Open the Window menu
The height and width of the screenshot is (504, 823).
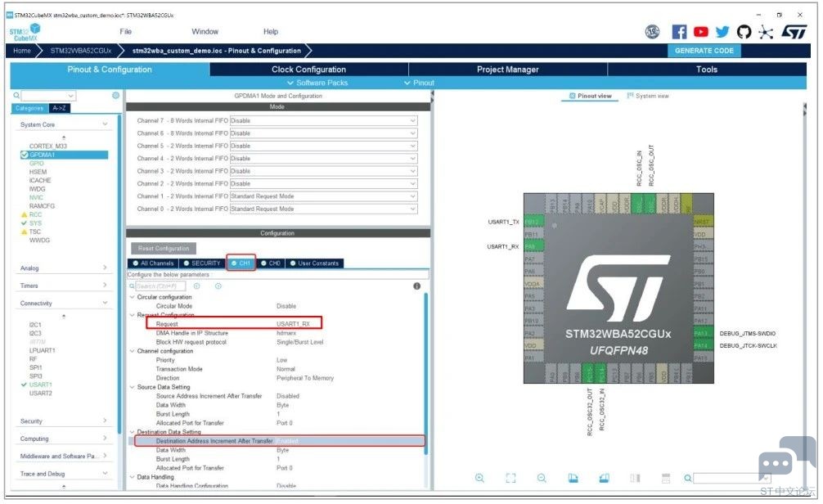pos(205,31)
